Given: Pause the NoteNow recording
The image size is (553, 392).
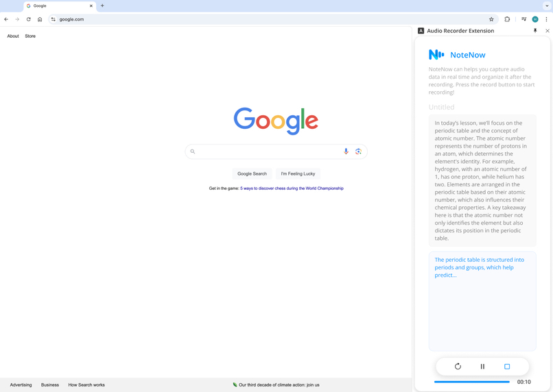Looking at the screenshot, I should click(482, 366).
